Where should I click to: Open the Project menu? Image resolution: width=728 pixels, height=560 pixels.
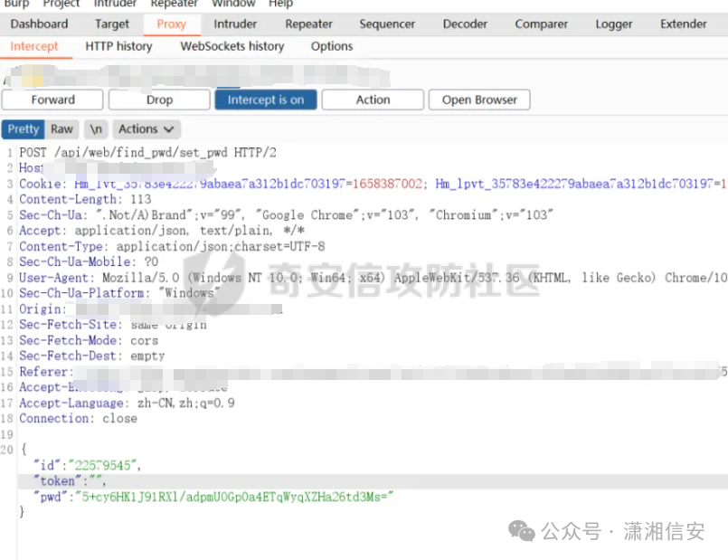(61, 4)
